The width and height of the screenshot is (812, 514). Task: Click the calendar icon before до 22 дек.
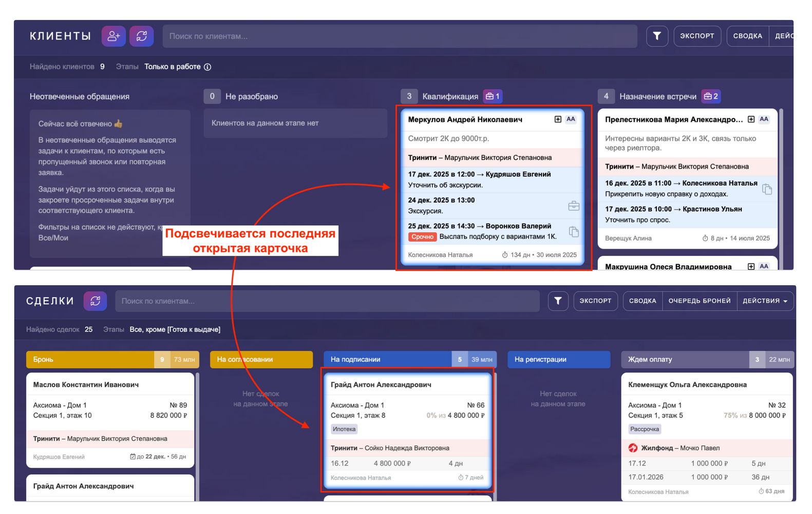coord(133,456)
